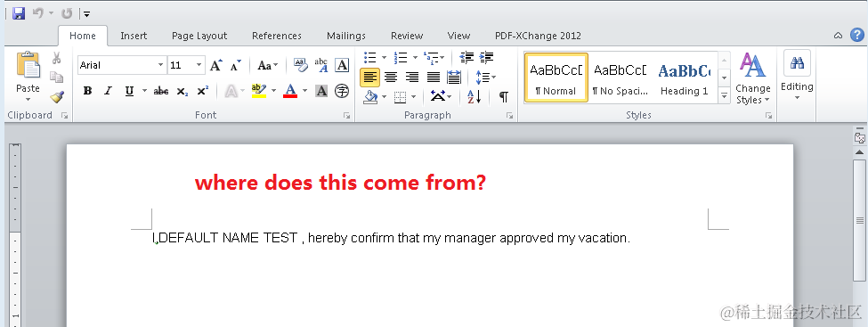Increase paragraph indent
The width and height of the screenshot is (868, 327).
click(487, 58)
